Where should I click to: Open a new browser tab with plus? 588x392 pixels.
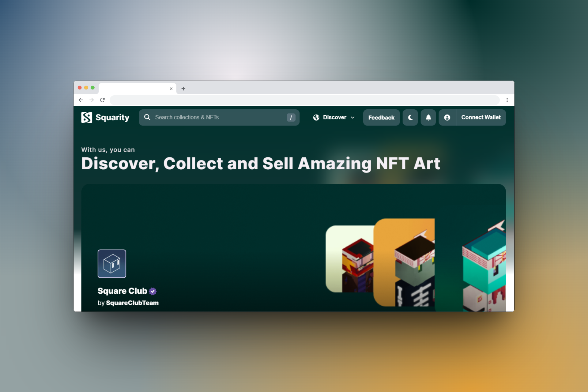183,89
